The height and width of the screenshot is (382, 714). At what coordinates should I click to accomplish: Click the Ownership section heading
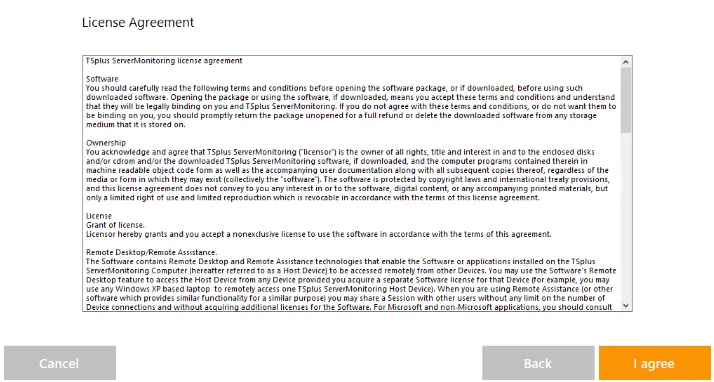(106, 143)
